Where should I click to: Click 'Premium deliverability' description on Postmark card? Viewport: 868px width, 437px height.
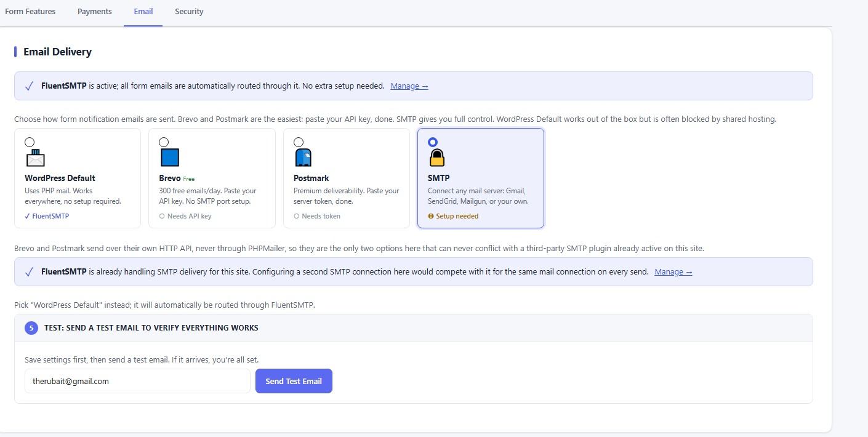point(347,196)
